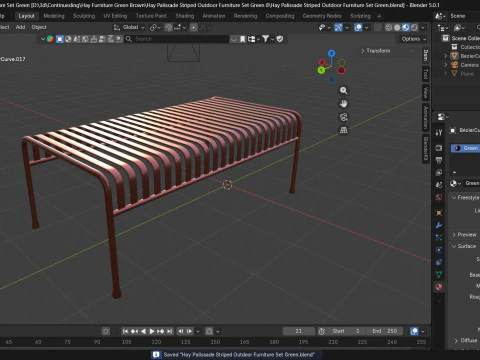The width and height of the screenshot is (480, 360).
Task: Click the green Y axis on navigation gizmo
Action: (x=321, y=70)
